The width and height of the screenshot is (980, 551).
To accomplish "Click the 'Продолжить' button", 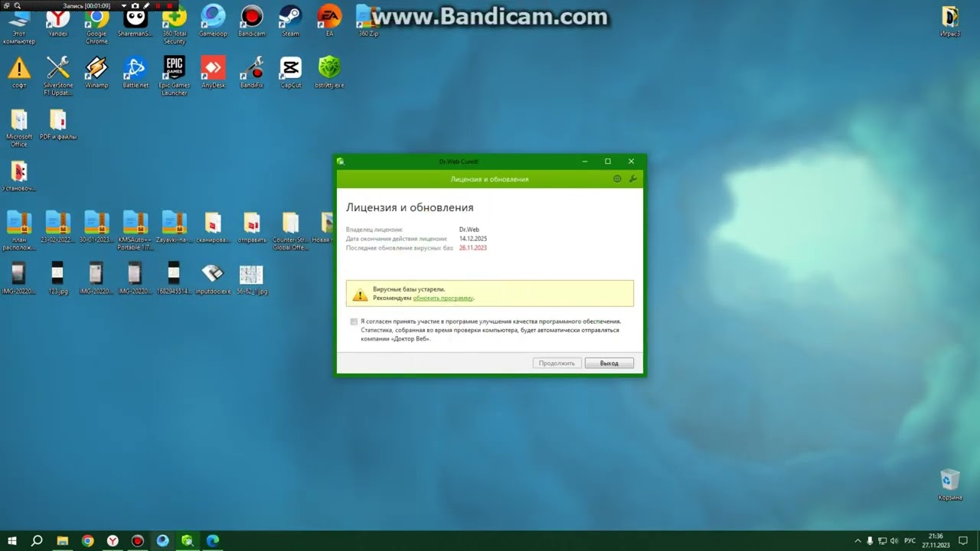I will click(x=557, y=363).
